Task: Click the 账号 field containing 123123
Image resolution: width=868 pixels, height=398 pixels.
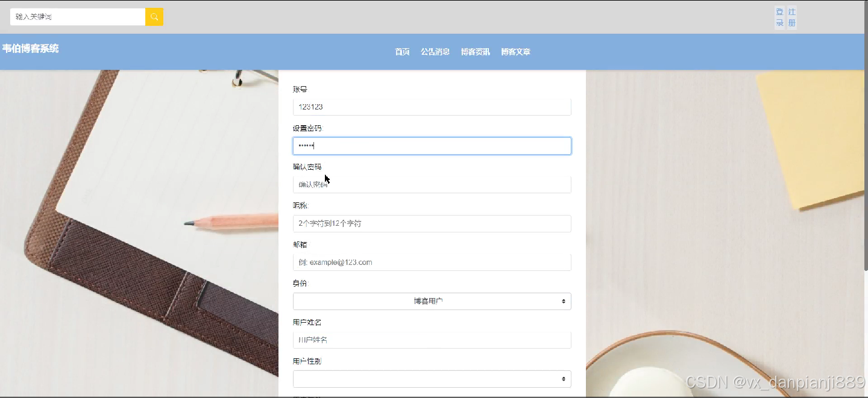Action: (x=432, y=107)
